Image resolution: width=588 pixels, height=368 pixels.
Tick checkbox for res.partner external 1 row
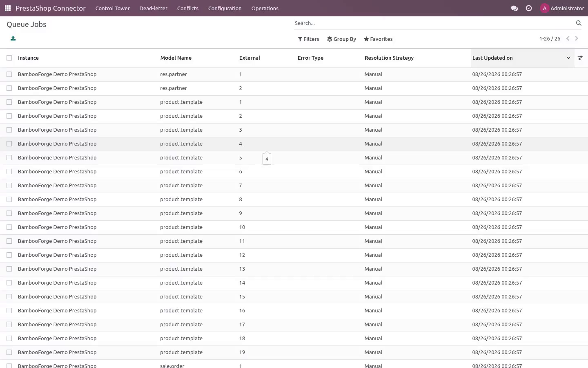9,74
